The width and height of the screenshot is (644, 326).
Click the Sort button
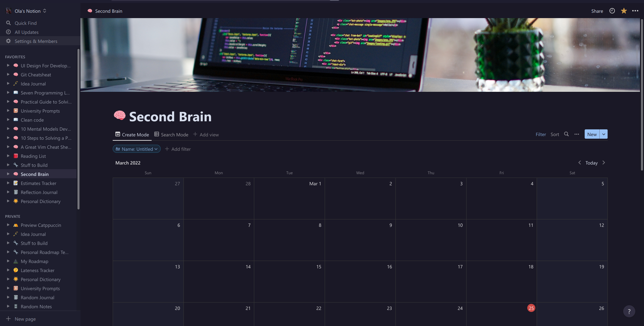coord(555,134)
